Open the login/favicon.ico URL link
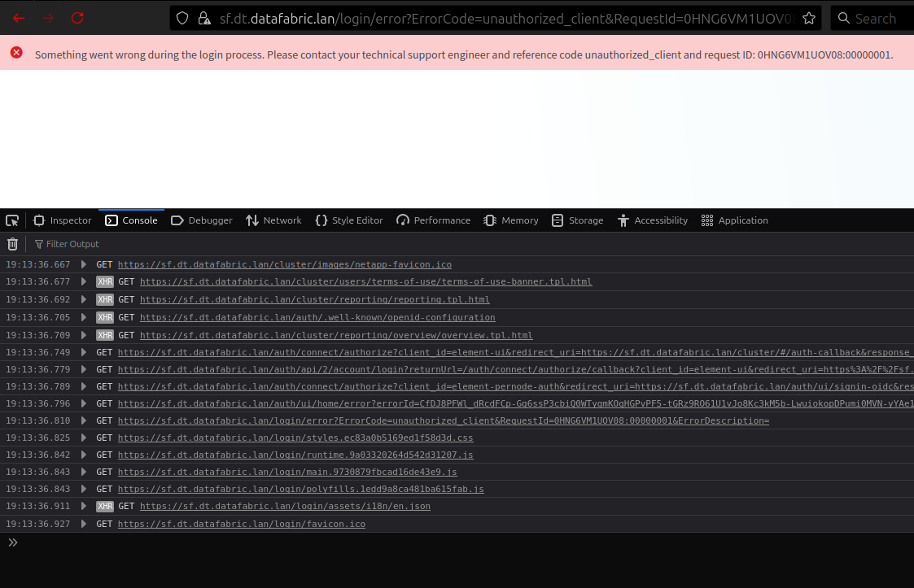This screenshot has height=588, width=914. pos(242,524)
